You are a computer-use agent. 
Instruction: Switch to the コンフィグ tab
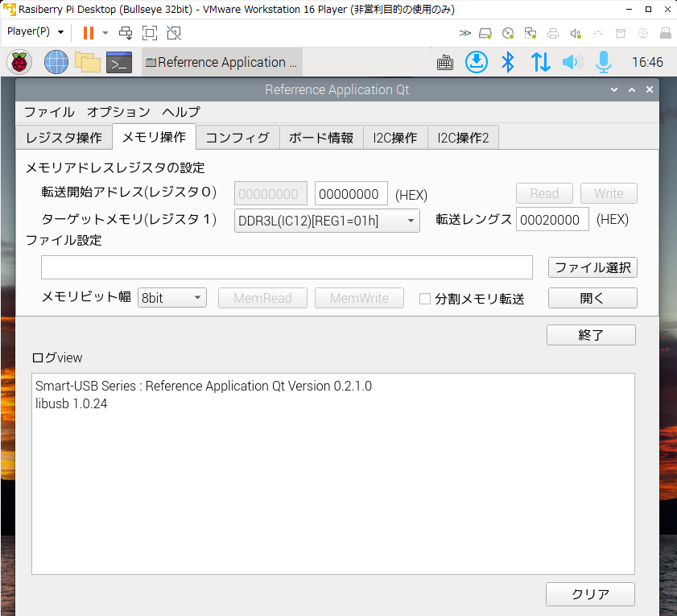[x=237, y=138]
